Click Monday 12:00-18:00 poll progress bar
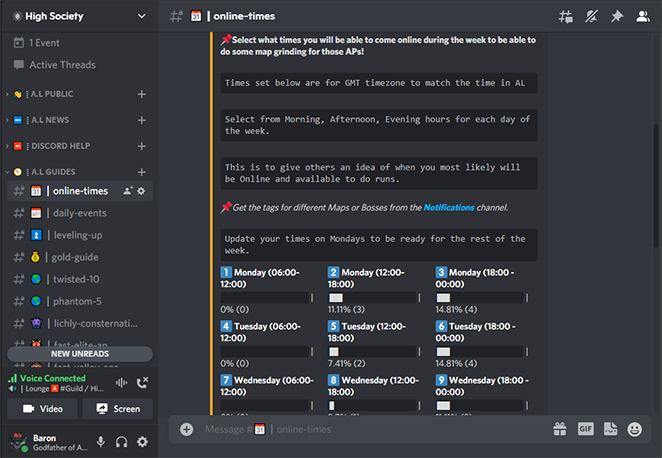This screenshot has height=458, width=662. pos(374,298)
